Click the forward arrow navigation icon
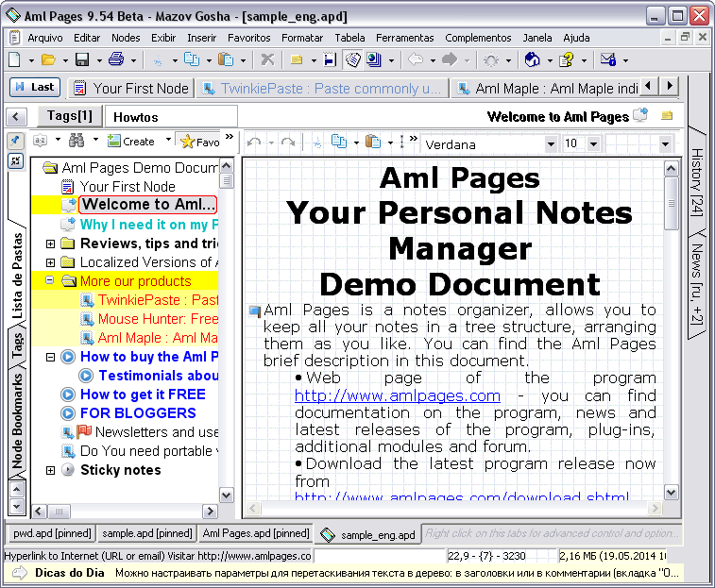Viewport: 715px width, 588px height. pos(450,59)
